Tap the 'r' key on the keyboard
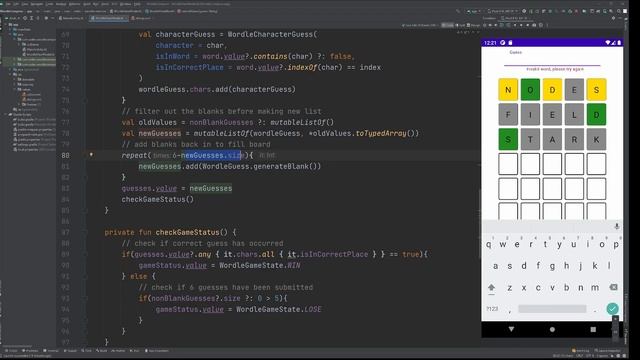 tap(531, 244)
